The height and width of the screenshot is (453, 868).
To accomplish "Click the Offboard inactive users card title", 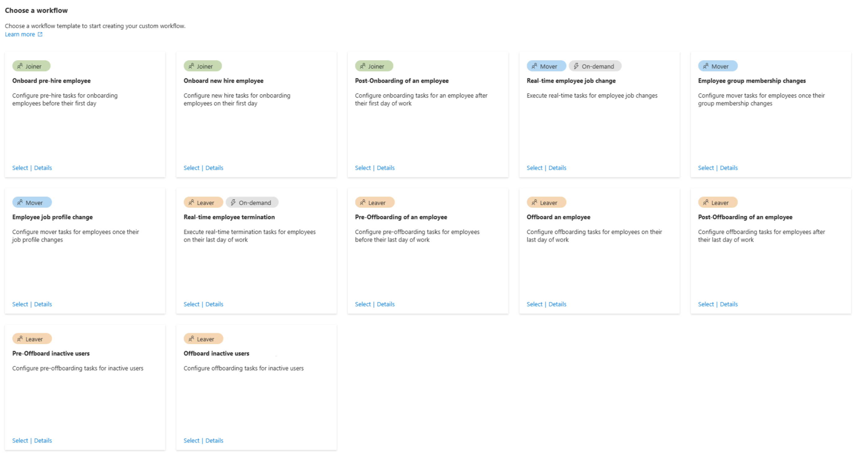I will (216, 353).
